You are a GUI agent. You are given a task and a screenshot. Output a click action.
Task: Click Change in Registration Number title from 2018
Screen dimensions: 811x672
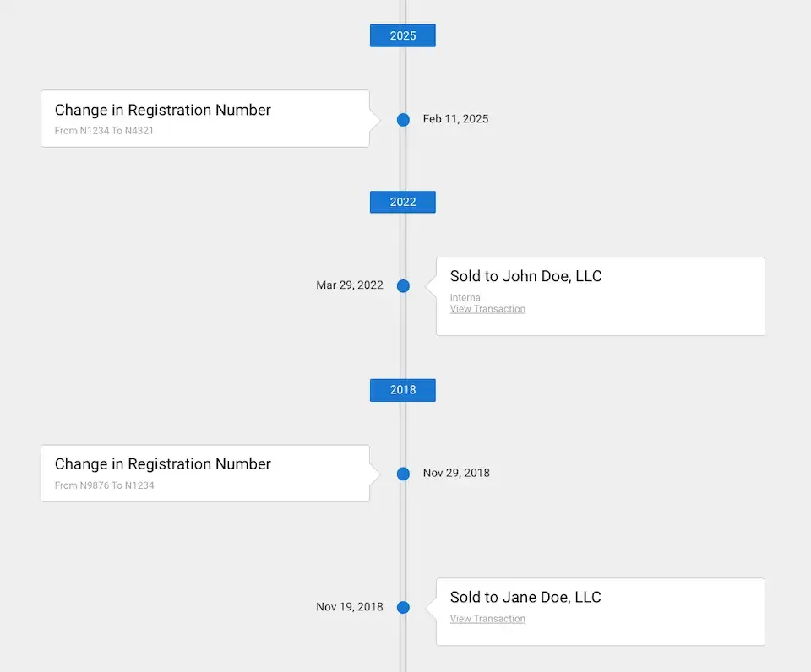click(x=163, y=464)
